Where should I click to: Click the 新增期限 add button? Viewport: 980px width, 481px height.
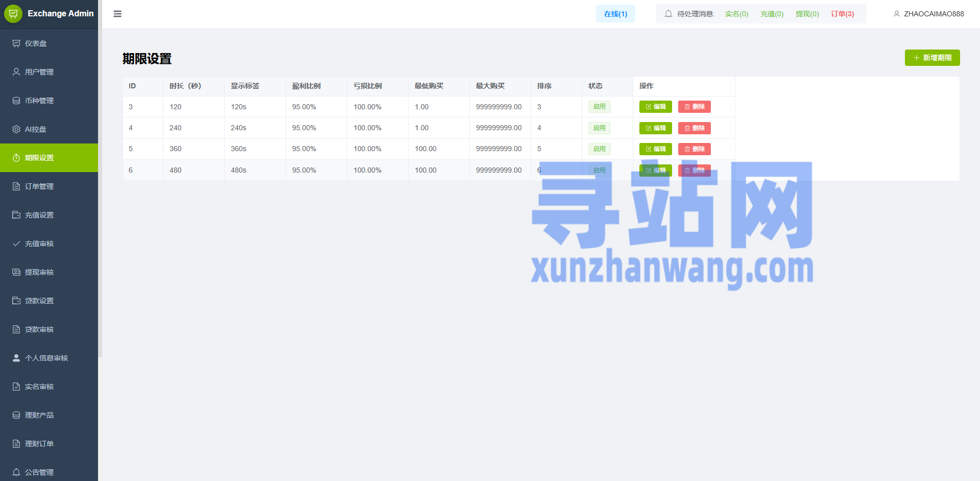tap(932, 58)
